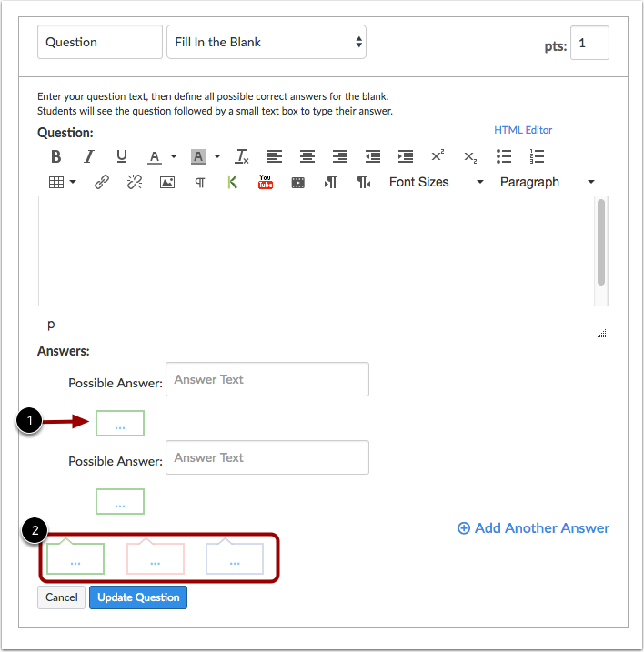Record or upload media
This screenshot has height=652, width=644.
[x=297, y=183]
